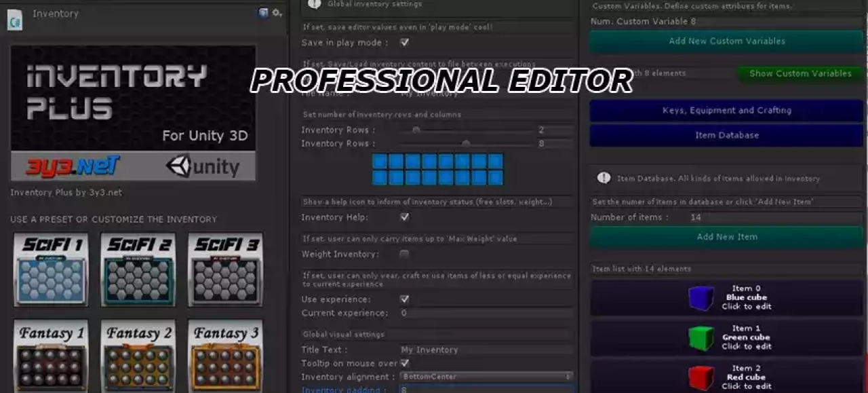Open the component settings gear menu

[277, 12]
